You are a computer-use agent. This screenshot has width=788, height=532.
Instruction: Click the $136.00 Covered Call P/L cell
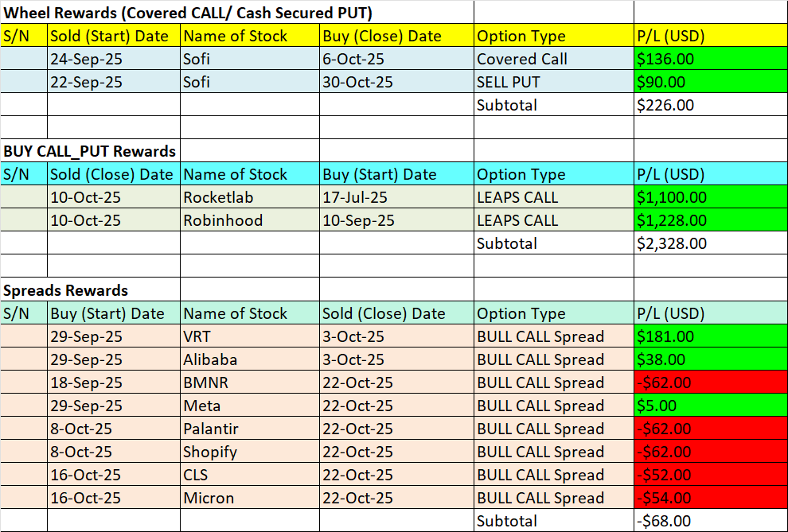pyautogui.click(x=710, y=59)
